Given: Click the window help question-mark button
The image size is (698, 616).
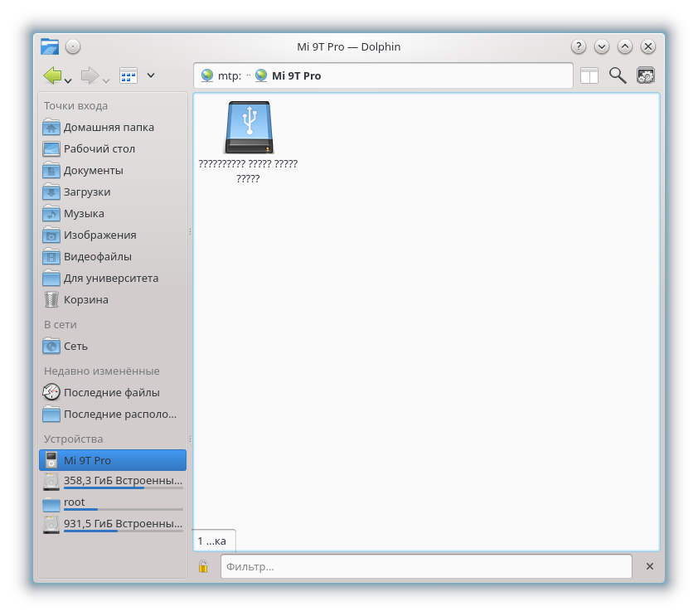Looking at the screenshot, I should pos(579,46).
